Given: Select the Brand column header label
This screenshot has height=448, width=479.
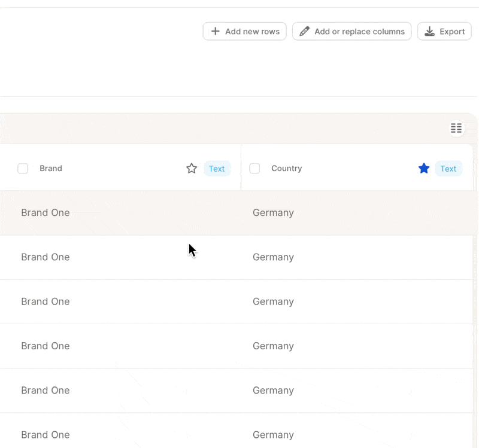Looking at the screenshot, I should click(x=51, y=169).
